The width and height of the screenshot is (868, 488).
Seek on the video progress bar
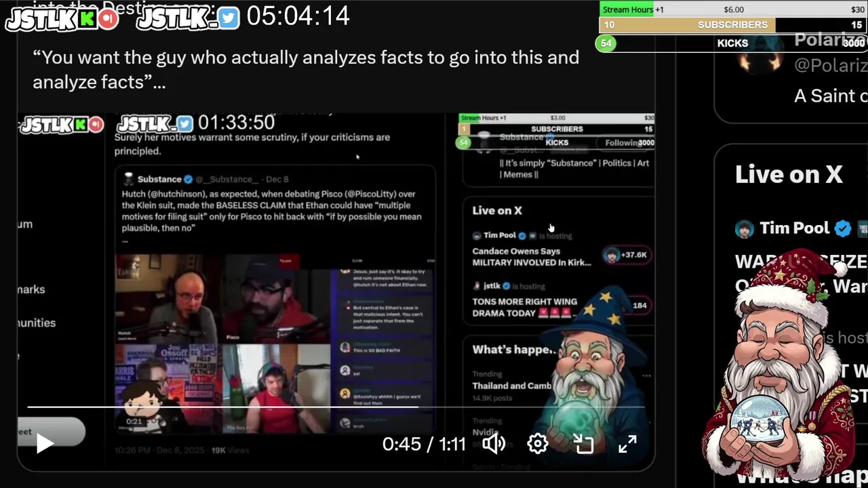point(336,407)
